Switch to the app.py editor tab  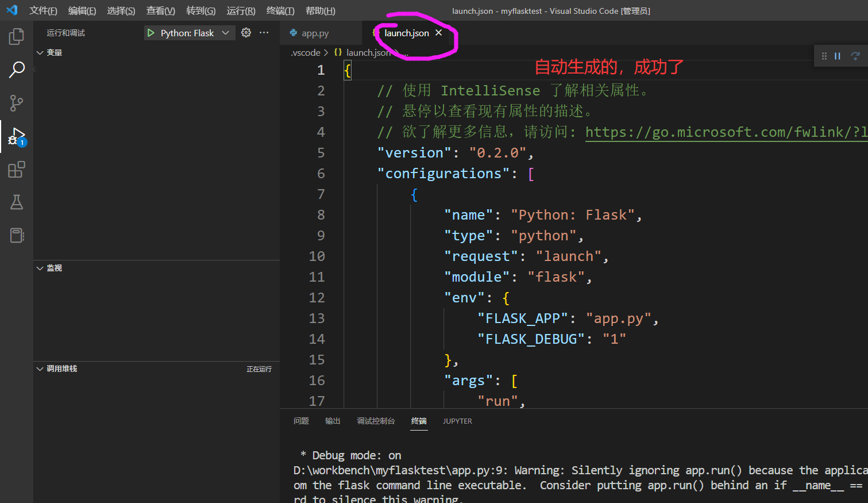pyautogui.click(x=315, y=33)
